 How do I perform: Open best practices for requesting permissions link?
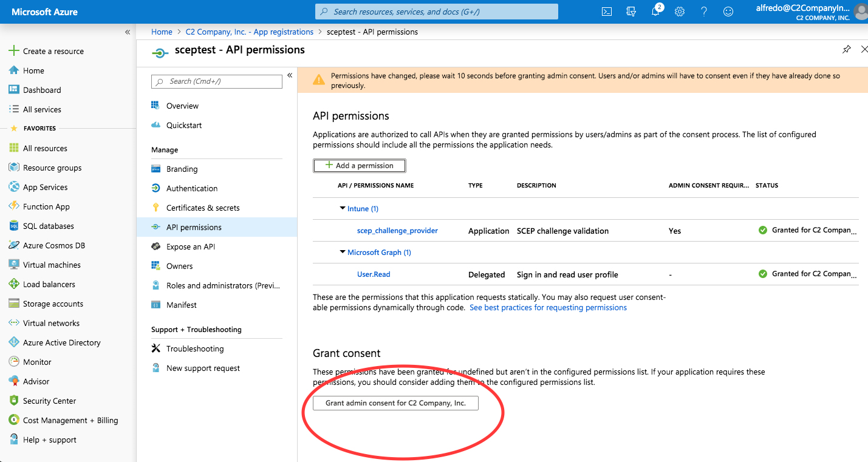[548, 308]
